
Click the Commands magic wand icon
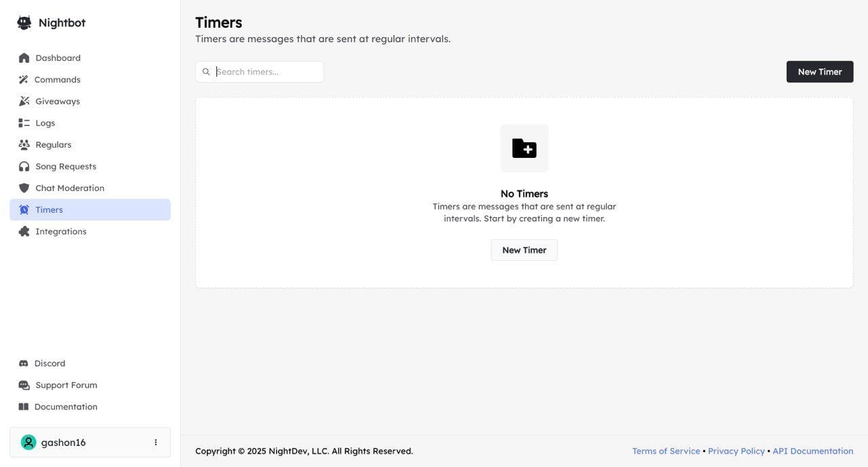(24, 80)
